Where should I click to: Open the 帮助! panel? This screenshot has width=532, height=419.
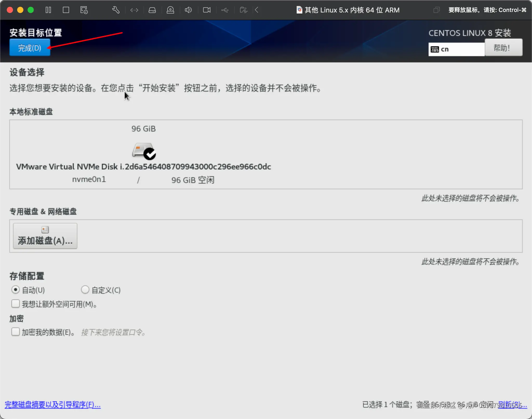pos(503,48)
